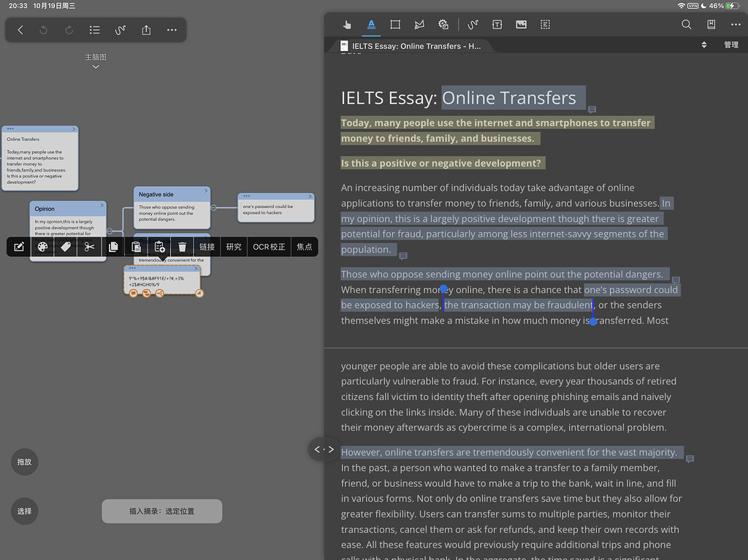Choose 链接 in the popup menu
Viewport: 748px width, 560px height.
pos(207,247)
